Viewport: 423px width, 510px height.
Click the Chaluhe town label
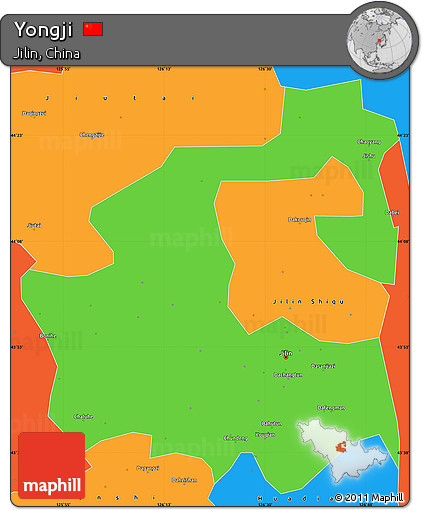pyautogui.click(x=83, y=417)
